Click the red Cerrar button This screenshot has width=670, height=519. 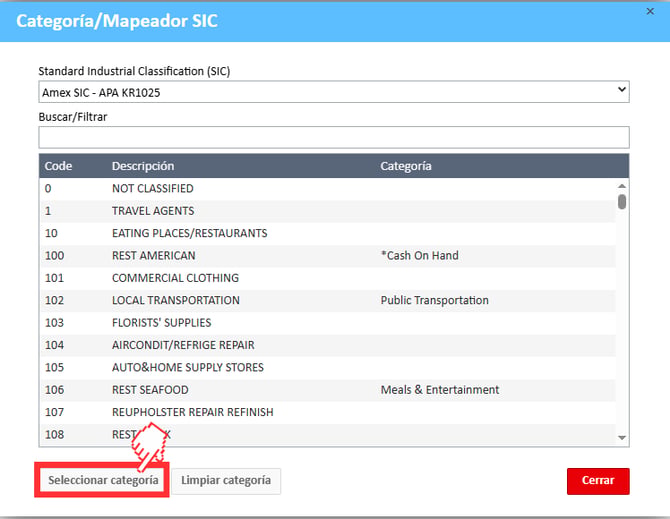pos(598,481)
